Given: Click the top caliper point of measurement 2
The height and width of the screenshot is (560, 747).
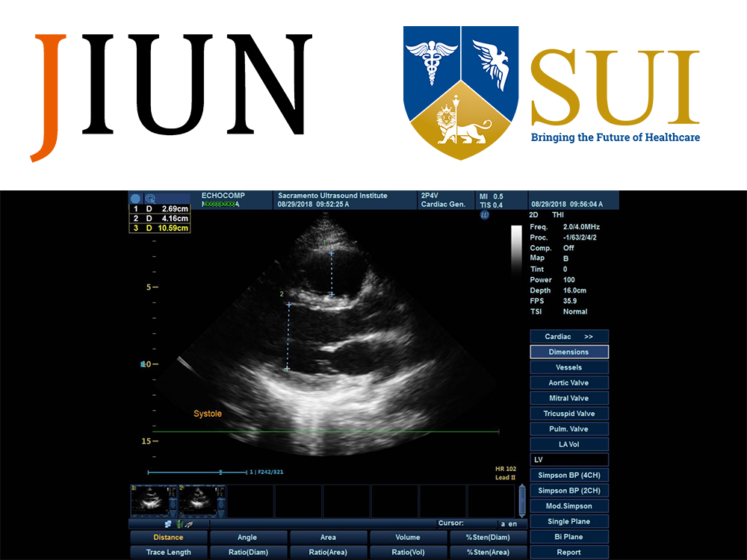Looking at the screenshot, I should click(x=288, y=305).
